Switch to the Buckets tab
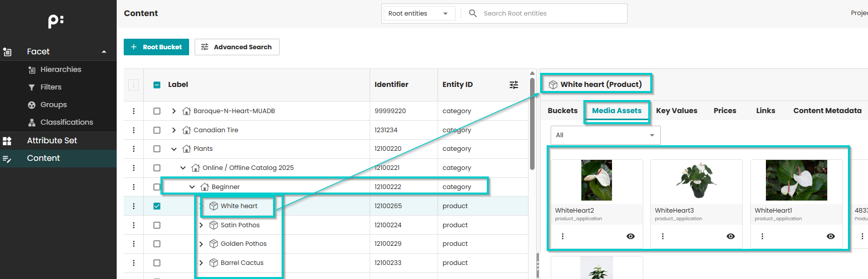The image size is (868, 279). click(562, 111)
